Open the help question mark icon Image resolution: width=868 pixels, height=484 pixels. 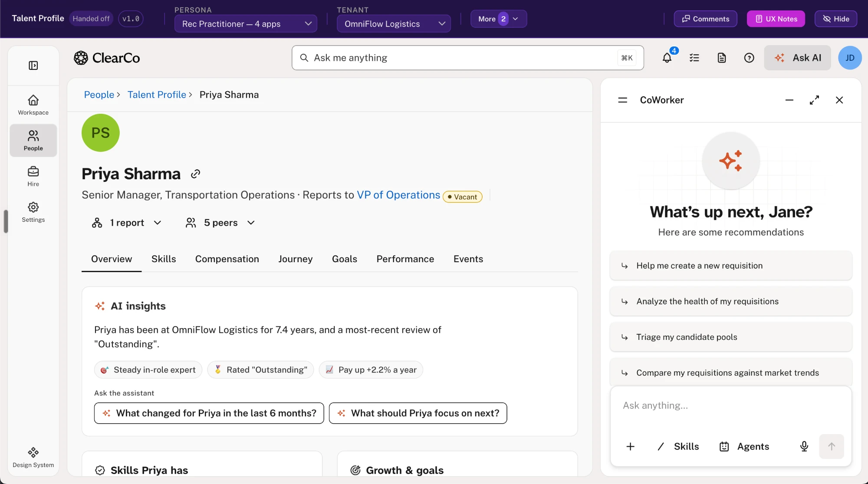(x=749, y=58)
